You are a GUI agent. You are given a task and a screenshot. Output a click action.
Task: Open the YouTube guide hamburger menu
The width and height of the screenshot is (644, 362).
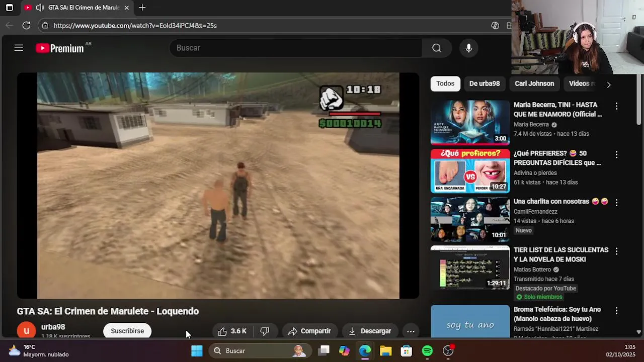(19, 48)
